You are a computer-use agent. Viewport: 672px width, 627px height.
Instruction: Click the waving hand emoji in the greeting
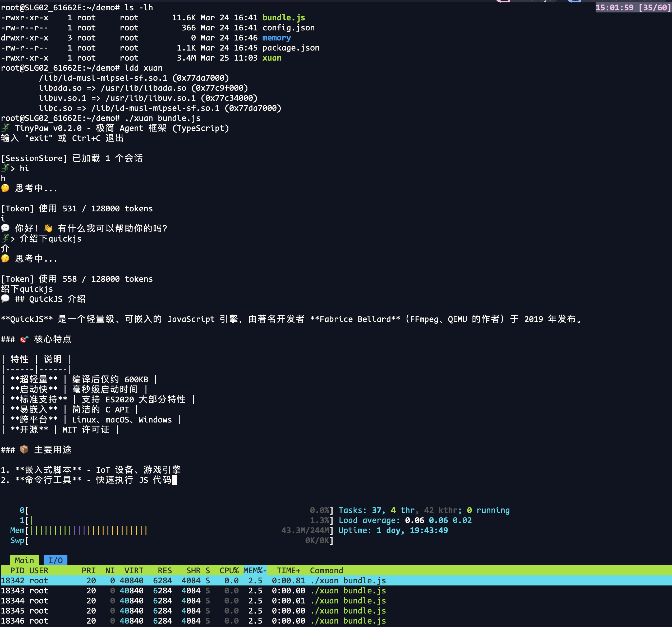pyautogui.click(x=48, y=228)
